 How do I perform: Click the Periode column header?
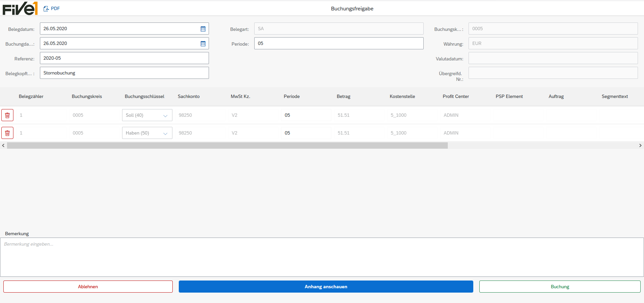click(x=292, y=96)
